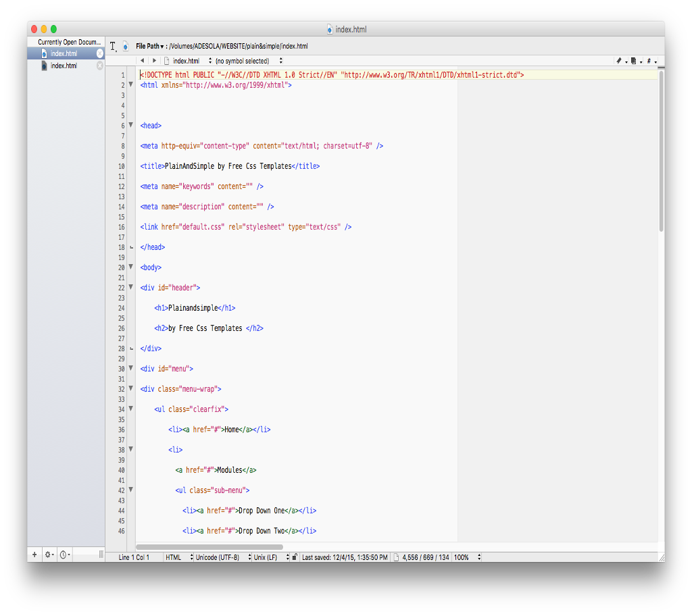This screenshot has height=616, width=692.
Task: Open the index.html document navigation popup
Action: click(x=188, y=61)
